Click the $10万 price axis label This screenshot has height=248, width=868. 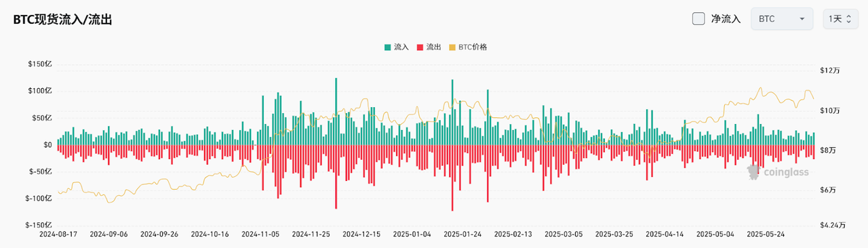coord(831,110)
